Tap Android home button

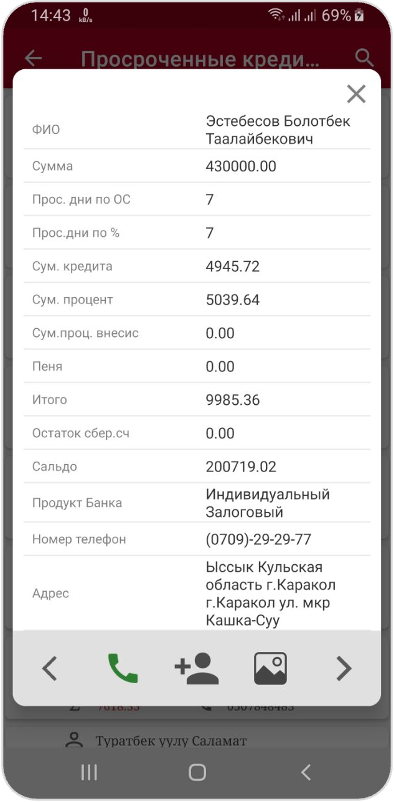click(197, 772)
